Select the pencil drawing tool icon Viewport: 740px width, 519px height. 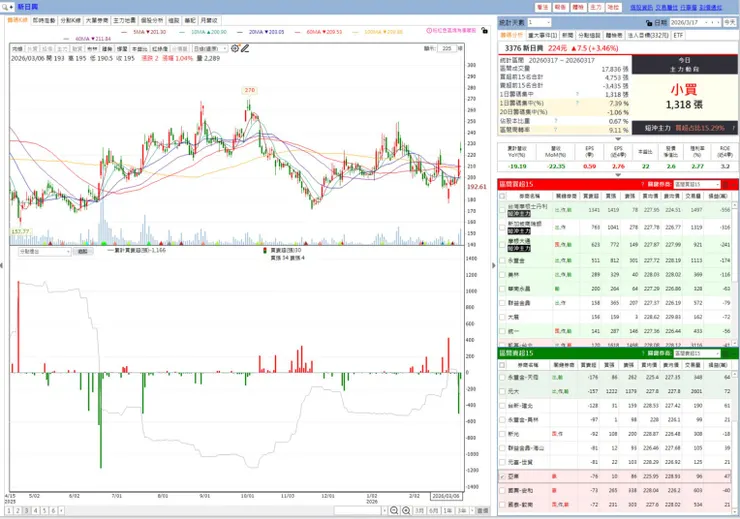click(244, 48)
